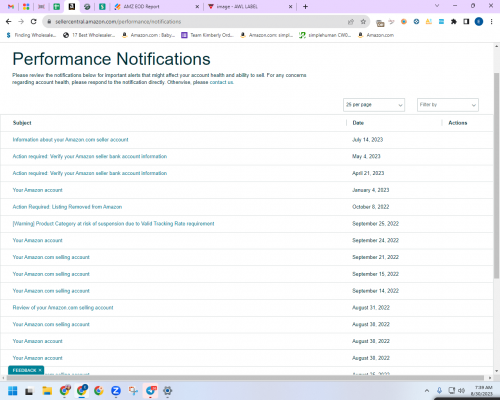The width and height of the screenshot is (500, 400).
Task: Expand the 25 per page dropdown
Action: 374,105
